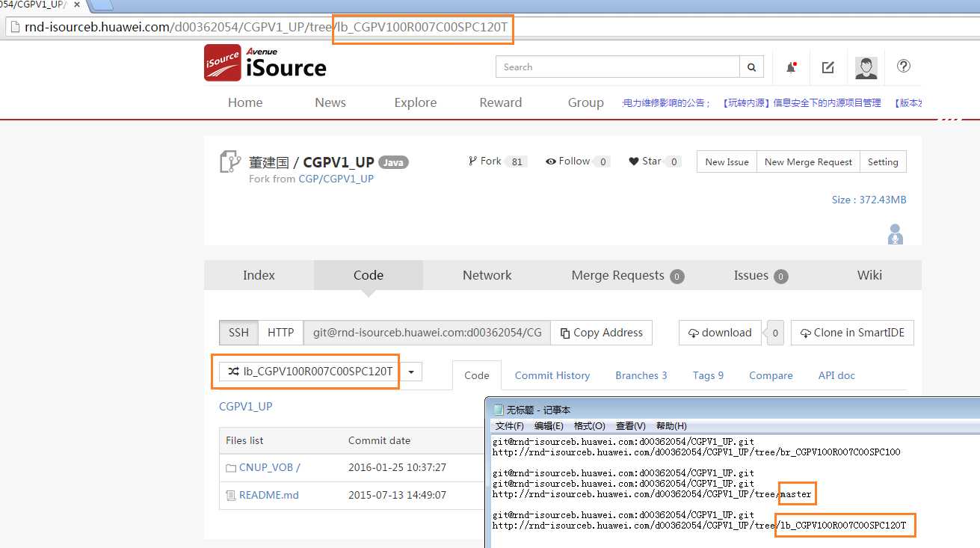Open CNUP_VOB folder link
The image size is (980, 548).
pos(269,467)
